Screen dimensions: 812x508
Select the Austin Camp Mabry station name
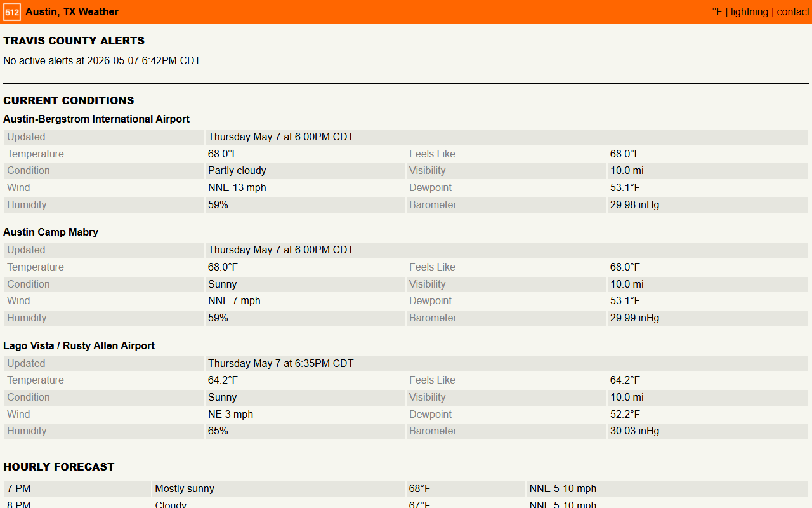click(51, 232)
